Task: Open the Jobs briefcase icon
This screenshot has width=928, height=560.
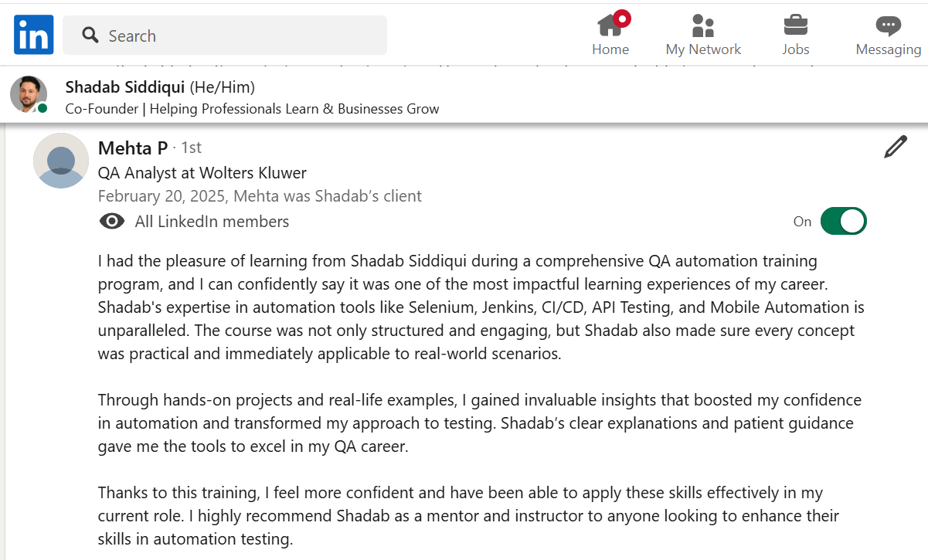Action: pos(795,25)
